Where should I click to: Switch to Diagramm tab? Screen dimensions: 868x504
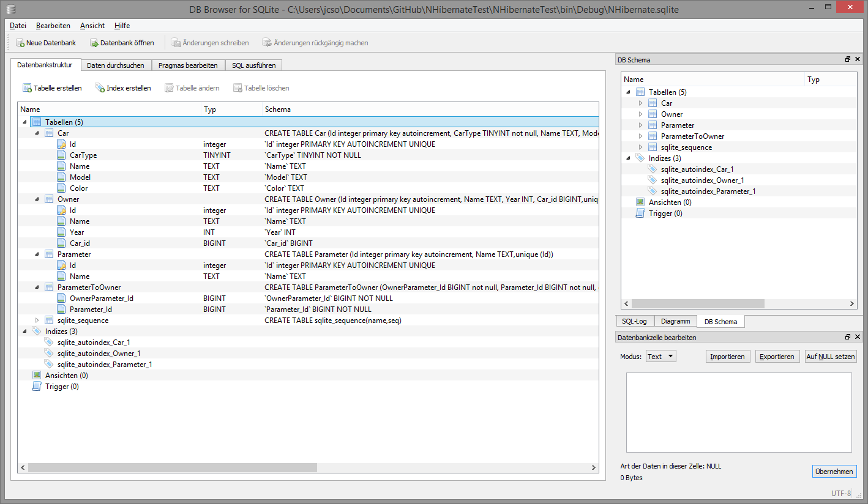(x=676, y=321)
